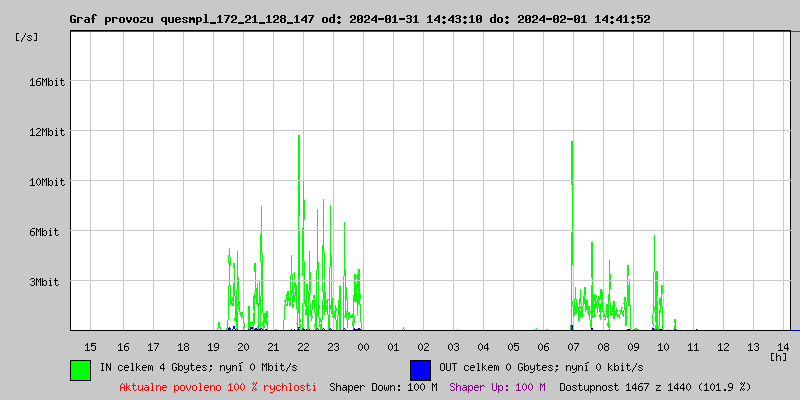Click the 15 hour label on x-axis
Screen dimensions: 800x400
[x=91, y=346]
